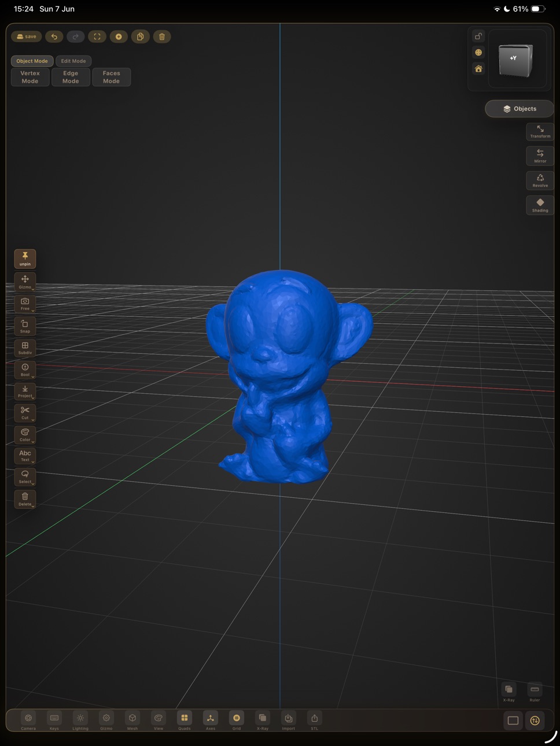Screen dimensions: 560x746
Task: Click the globe icon beside view cube
Action: 478,52
